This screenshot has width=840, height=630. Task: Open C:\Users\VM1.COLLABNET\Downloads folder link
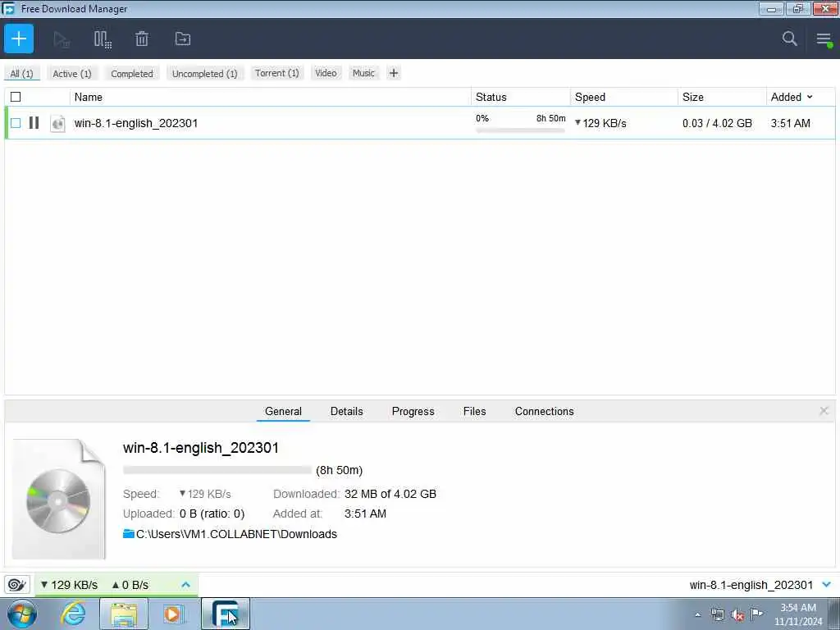[x=236, y=534]
